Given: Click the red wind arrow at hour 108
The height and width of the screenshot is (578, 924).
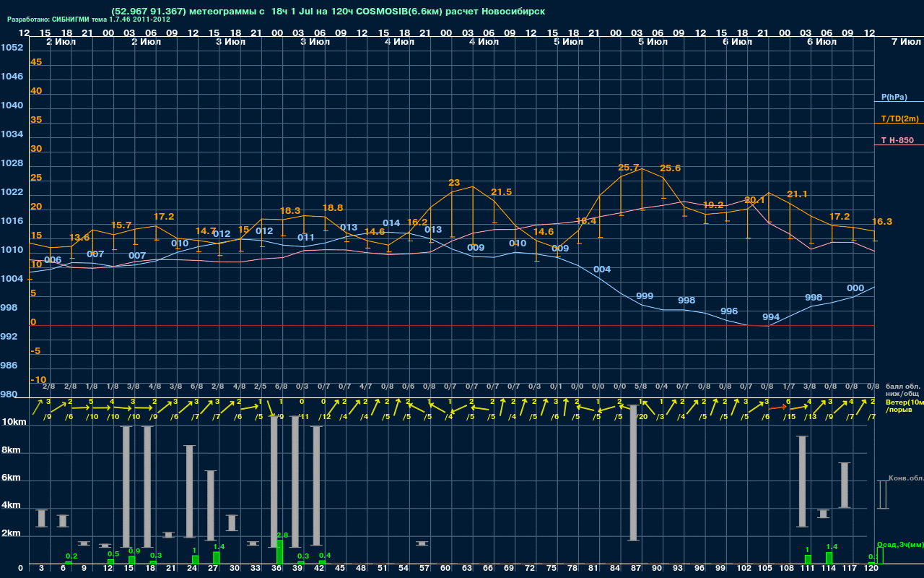Looking at the screenshot, I should click(x=777, y=408).
